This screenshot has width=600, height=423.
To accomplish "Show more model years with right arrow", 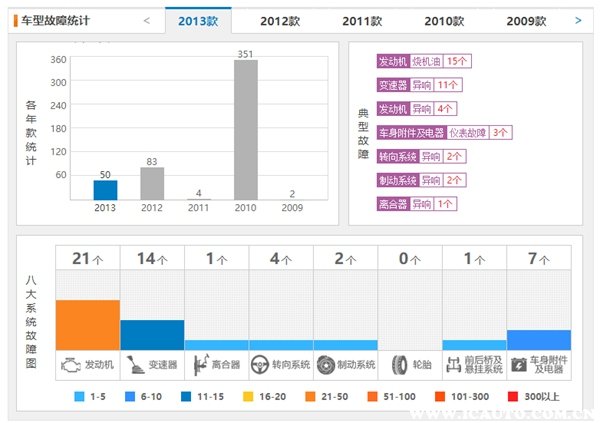I will pos(578,20).
